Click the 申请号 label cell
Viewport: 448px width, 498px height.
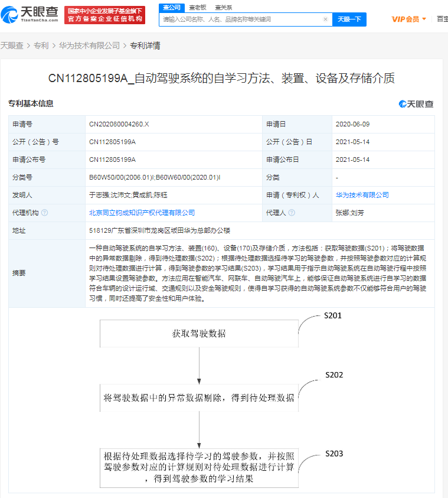(x=47, y=124)
